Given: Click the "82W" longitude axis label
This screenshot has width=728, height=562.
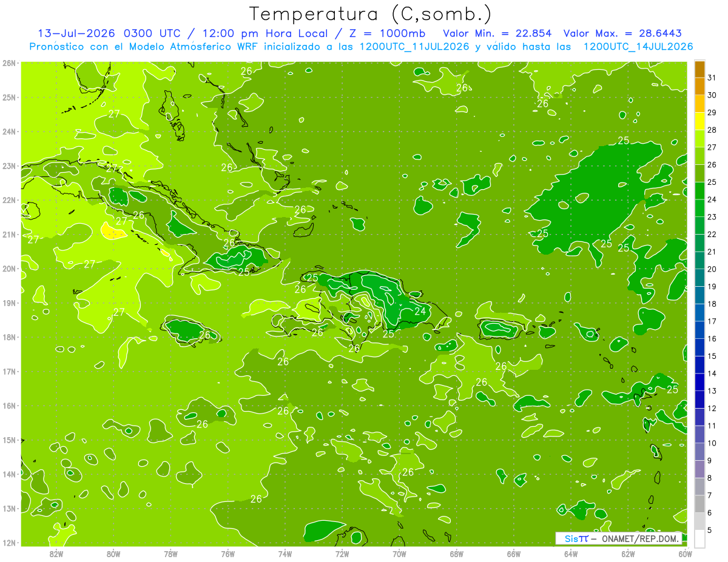Looking at the screenshot, I should 56,554.
